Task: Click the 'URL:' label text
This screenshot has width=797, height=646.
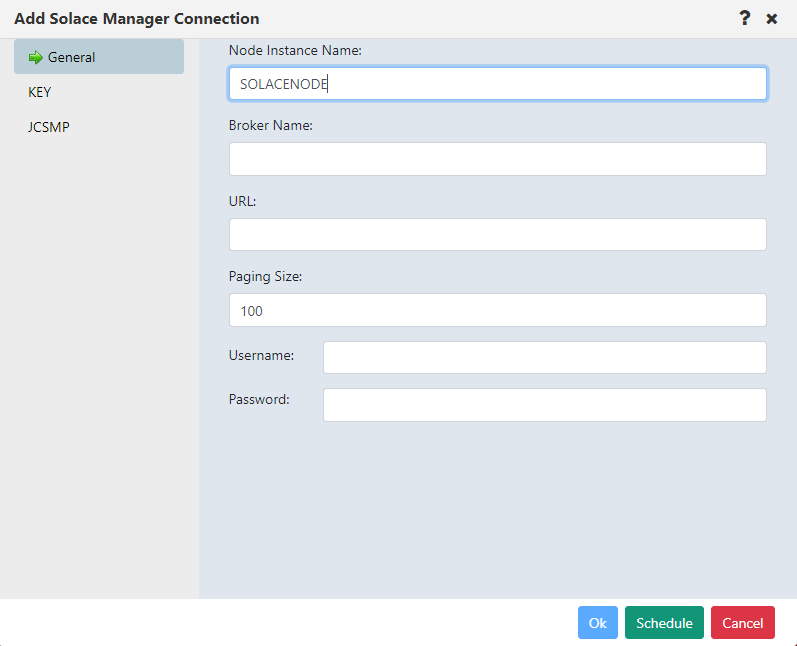Action: [242, 201]
